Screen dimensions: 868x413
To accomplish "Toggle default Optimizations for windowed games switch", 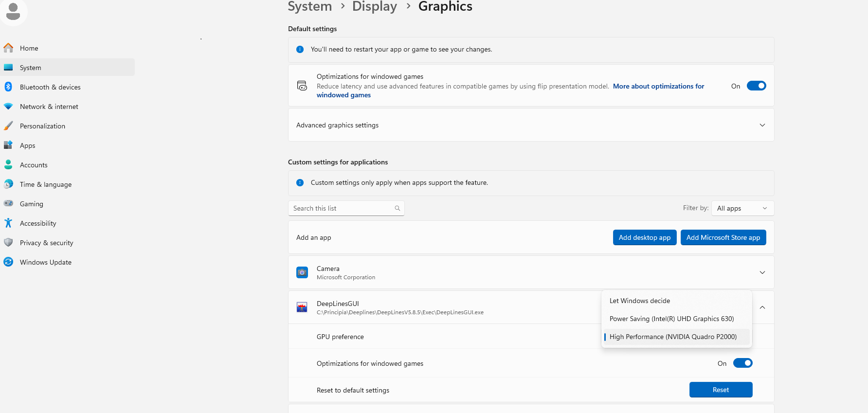I will click(x=756, y=86).
